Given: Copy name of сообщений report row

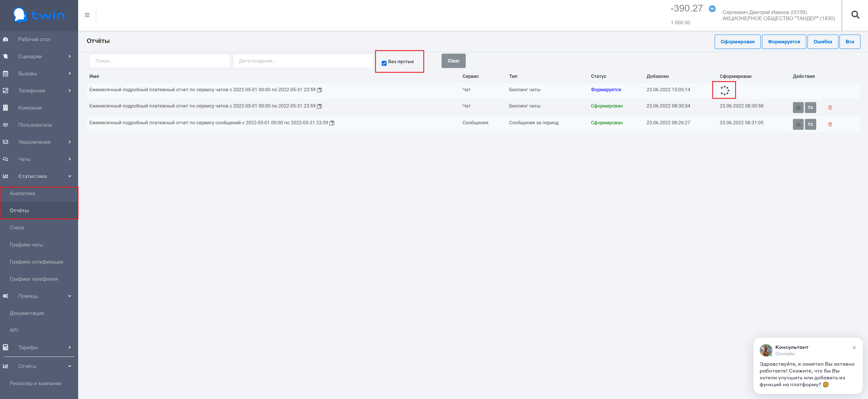Looking at the screenshot, I should point(332,123).
